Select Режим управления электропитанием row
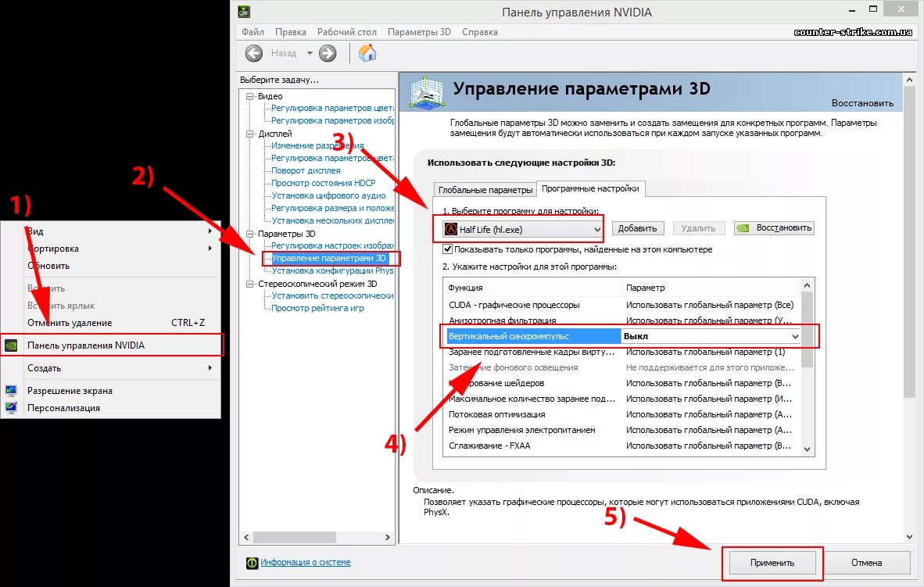This screenshot has width=924, height=587. (x=621, y=430)
